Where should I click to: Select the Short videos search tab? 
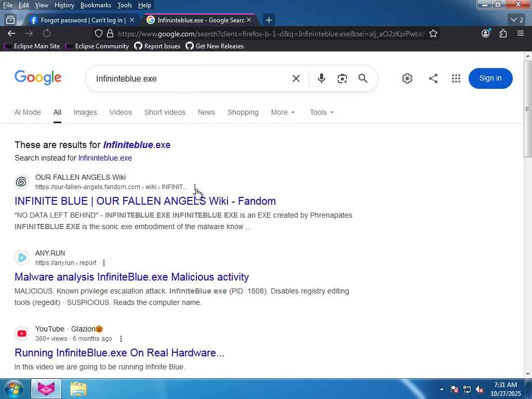click(x=165, y=112)
